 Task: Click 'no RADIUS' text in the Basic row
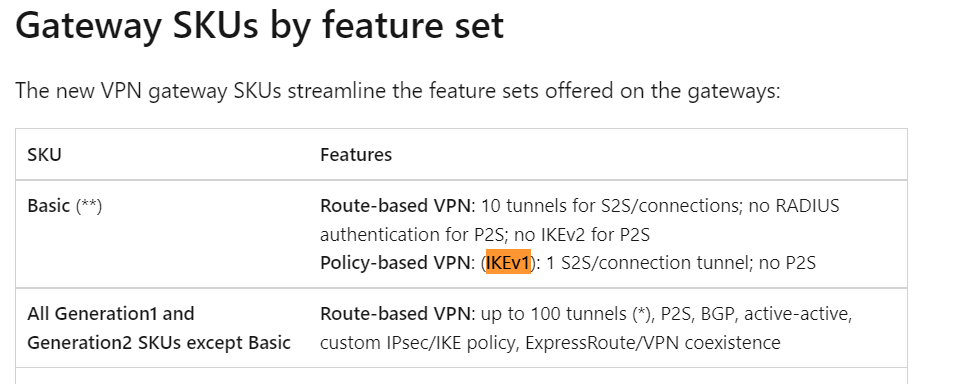click(x=794, y=206)
